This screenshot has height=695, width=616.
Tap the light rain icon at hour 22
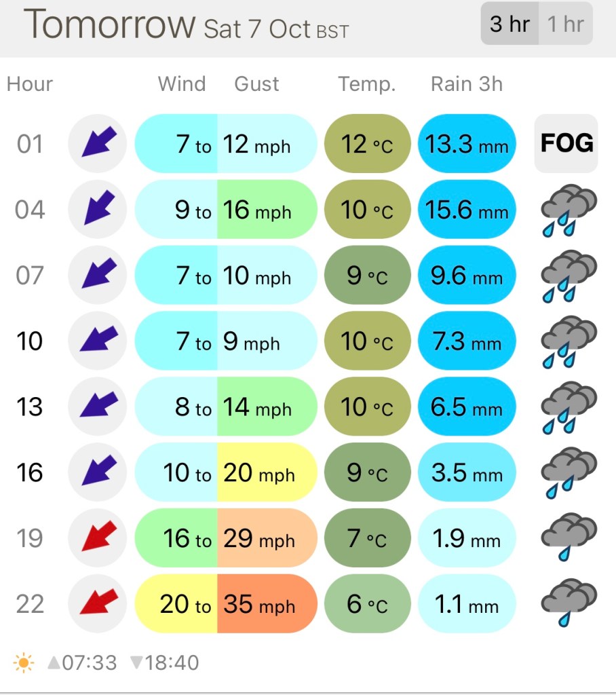pyautogui.click(x=569, y=603)
